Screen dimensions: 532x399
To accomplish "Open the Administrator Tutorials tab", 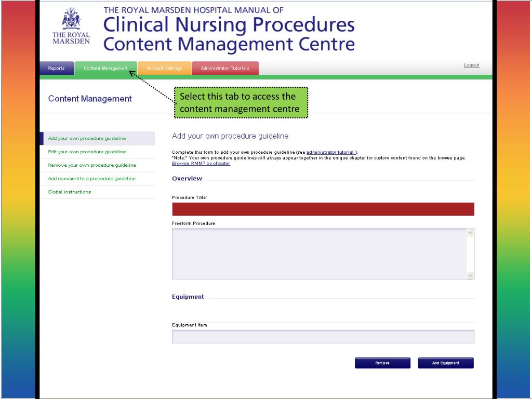I will 225,68.
